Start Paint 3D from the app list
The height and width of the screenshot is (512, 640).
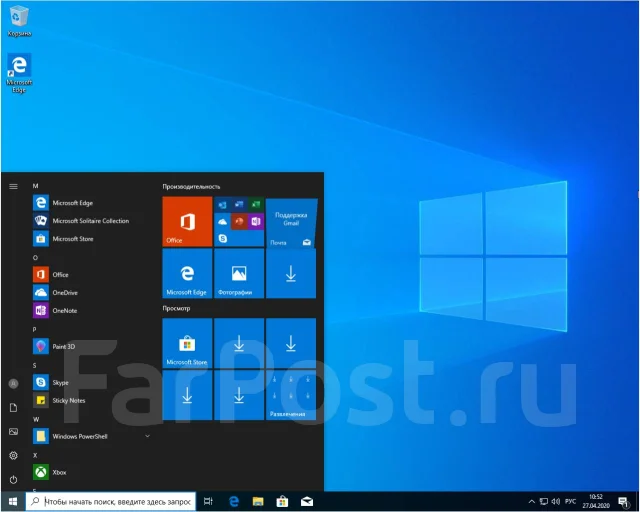(92, 347)
